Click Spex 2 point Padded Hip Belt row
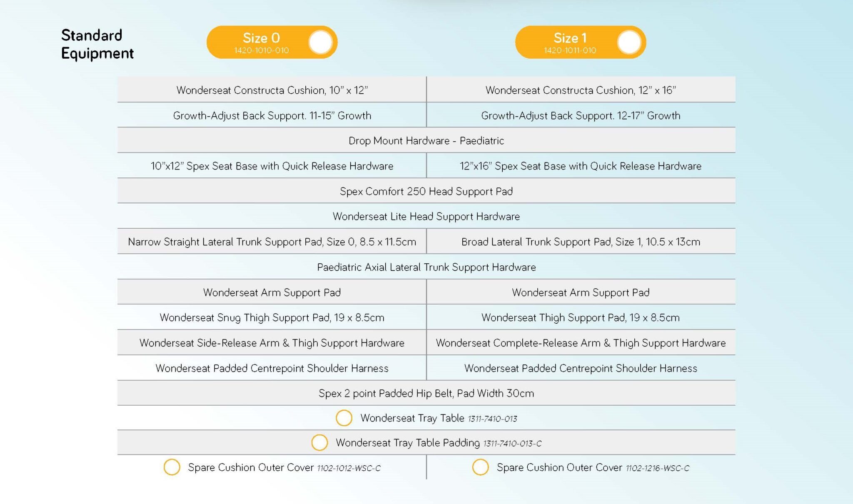Viewport: 853px width, 504px height. pyautogui.click(x=426, y=393)
